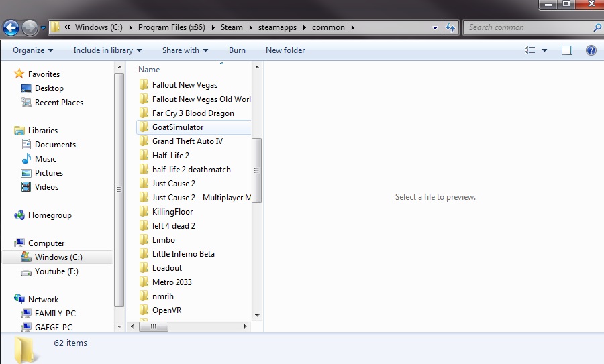This screenshot has width=604, height=364.
Task: Open the view options dropdown arrow
Action: [x=544, y=50]
